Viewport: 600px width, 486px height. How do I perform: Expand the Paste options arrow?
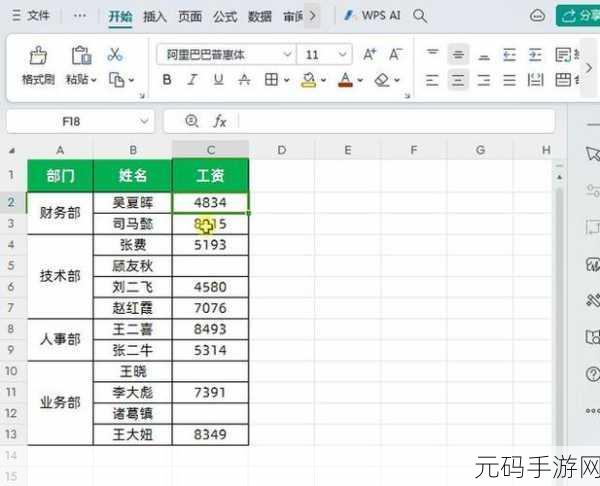click(x=94, y=80)
